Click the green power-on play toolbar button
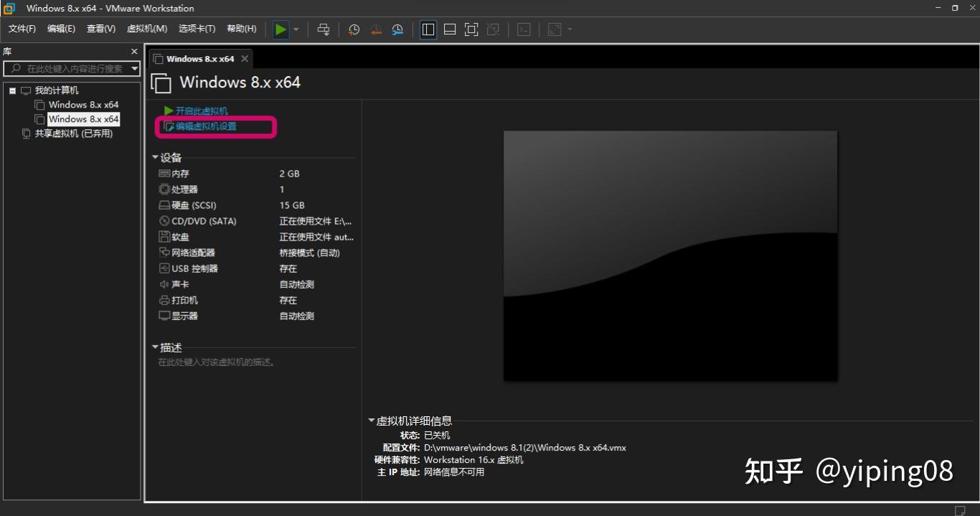Viewport: 980px width, 516px height. (281, 29)
